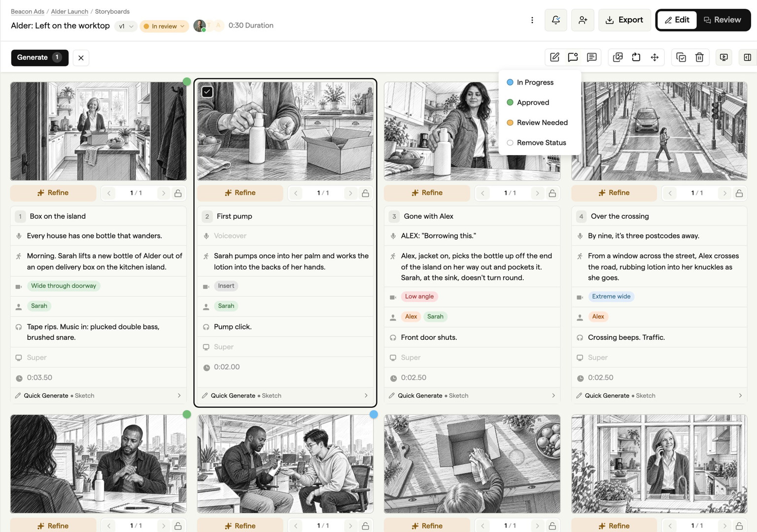The image size is (757, 532).
Task: Click the rotate frame icon in toolbar
Action: click(x=636, y=58)
